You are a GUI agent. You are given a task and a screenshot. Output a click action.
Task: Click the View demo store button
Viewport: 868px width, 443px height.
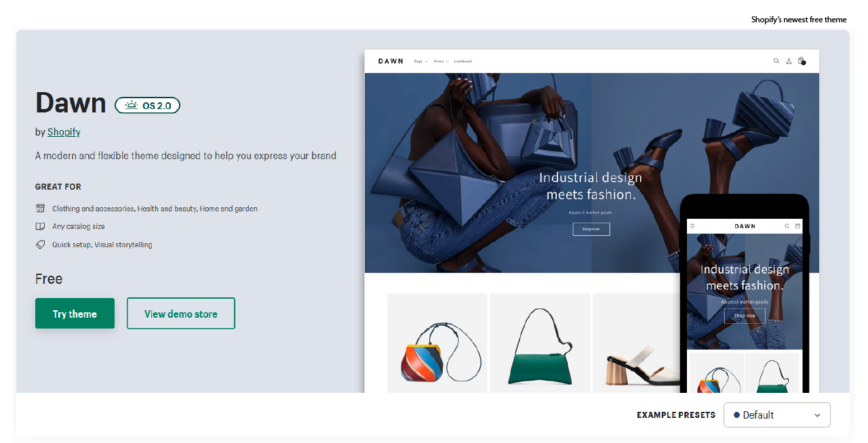181,314
